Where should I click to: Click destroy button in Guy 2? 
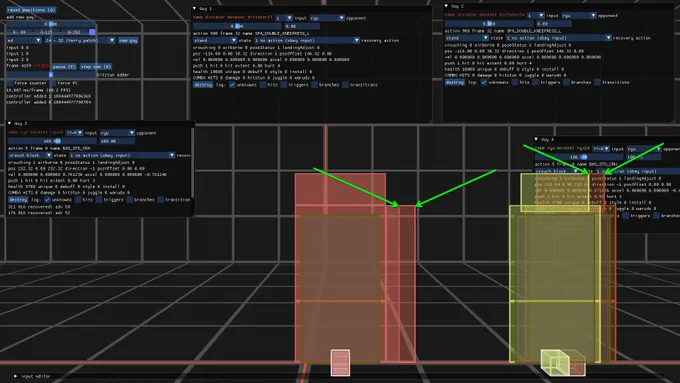coord(454,82)
